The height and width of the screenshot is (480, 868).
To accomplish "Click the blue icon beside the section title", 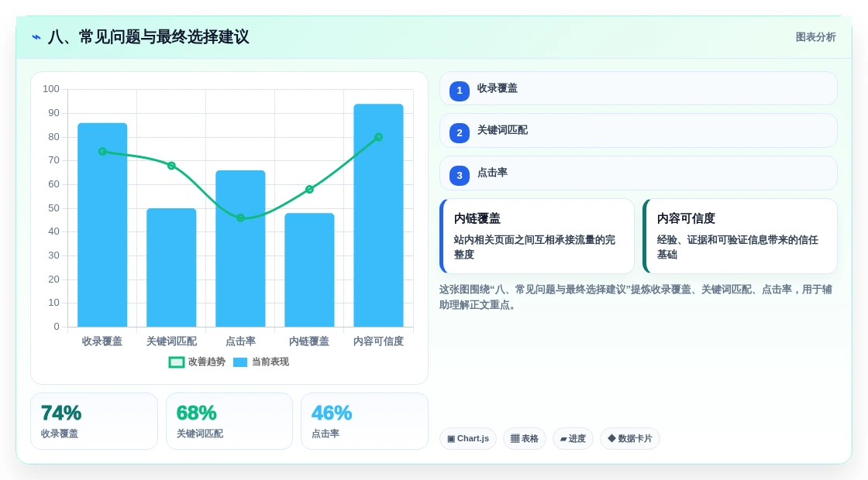I will (x=36, y=37).
